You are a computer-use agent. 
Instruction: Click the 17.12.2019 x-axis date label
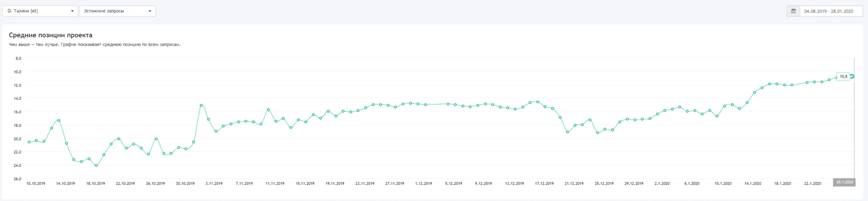point(544,184)
